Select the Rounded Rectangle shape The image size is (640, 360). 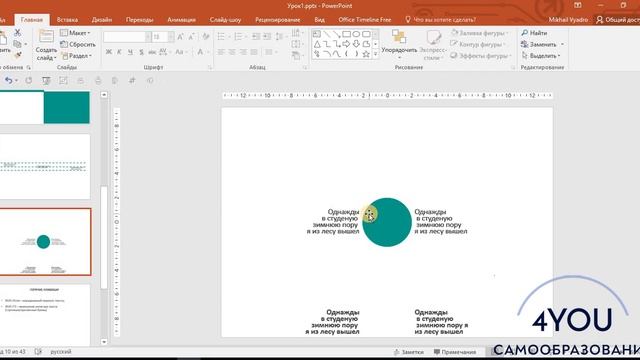[x=366, y=34]
